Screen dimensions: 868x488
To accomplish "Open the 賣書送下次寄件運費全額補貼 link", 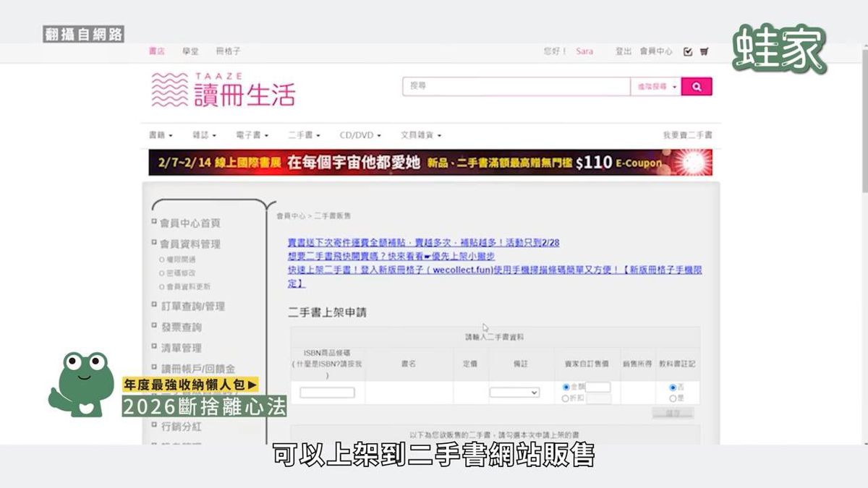I will (x=424, y=243).
